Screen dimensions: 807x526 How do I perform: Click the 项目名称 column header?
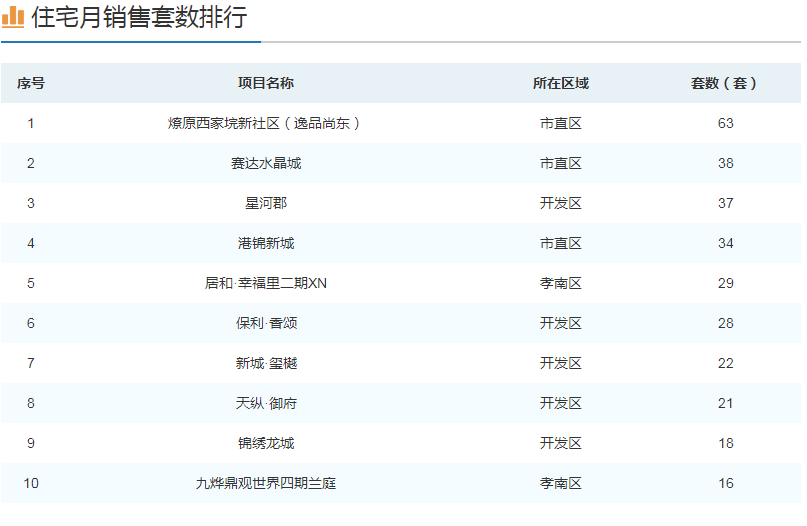[265, 83]
